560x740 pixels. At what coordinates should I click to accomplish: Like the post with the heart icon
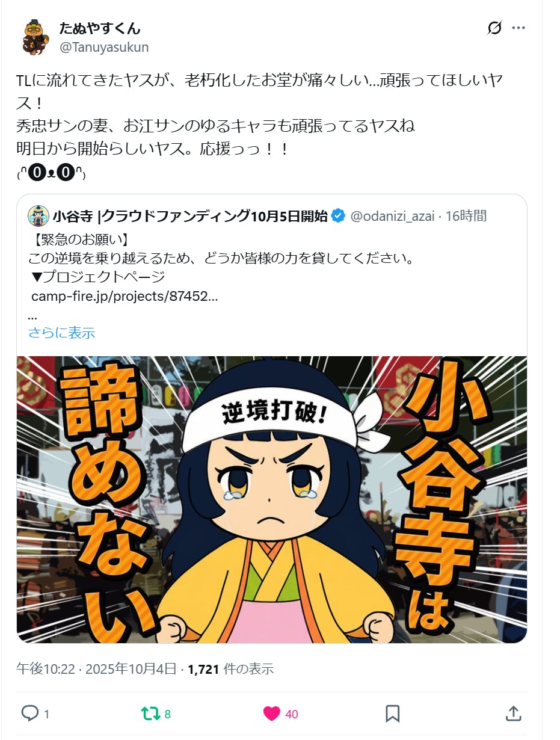point(272,714)
